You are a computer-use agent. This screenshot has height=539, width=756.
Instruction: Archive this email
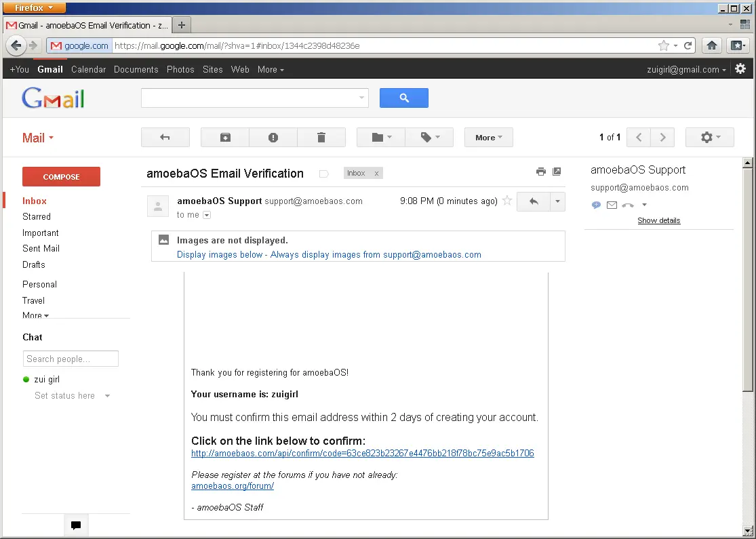coord(225,138)
